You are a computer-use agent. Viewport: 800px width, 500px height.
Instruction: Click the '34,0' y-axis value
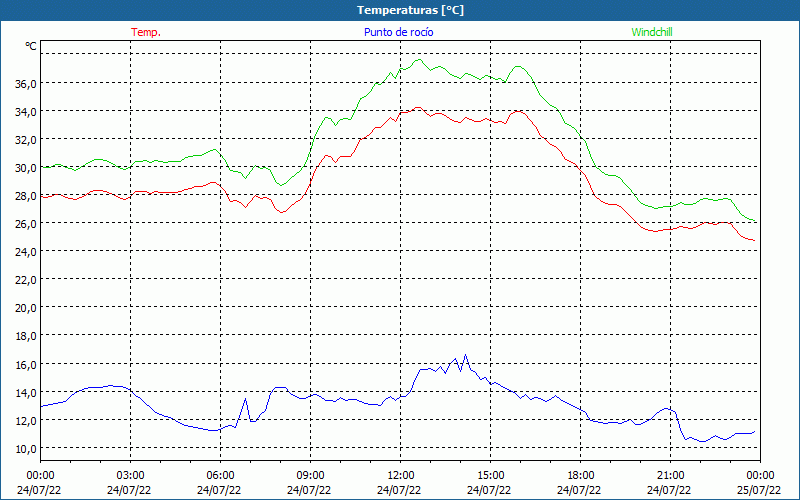[x=26, y=112]
